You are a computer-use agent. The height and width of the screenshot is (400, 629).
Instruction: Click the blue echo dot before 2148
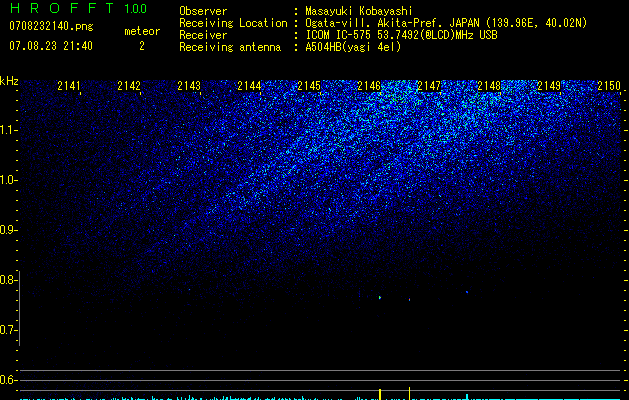467,292
